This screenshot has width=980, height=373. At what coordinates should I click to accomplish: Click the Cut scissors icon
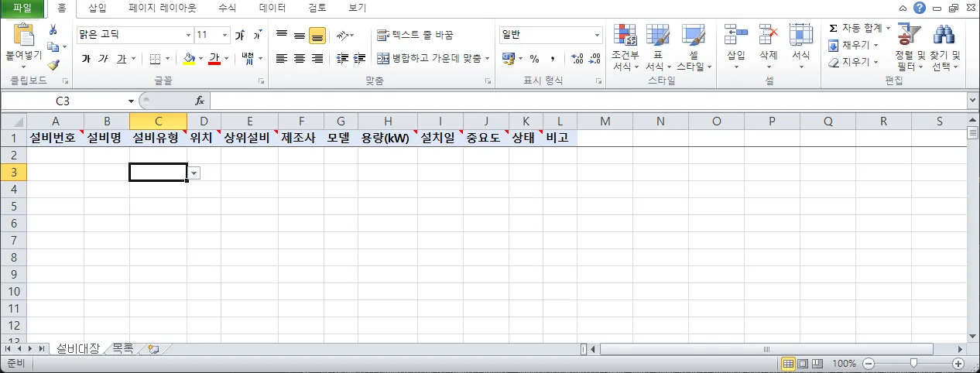point(53,29)
